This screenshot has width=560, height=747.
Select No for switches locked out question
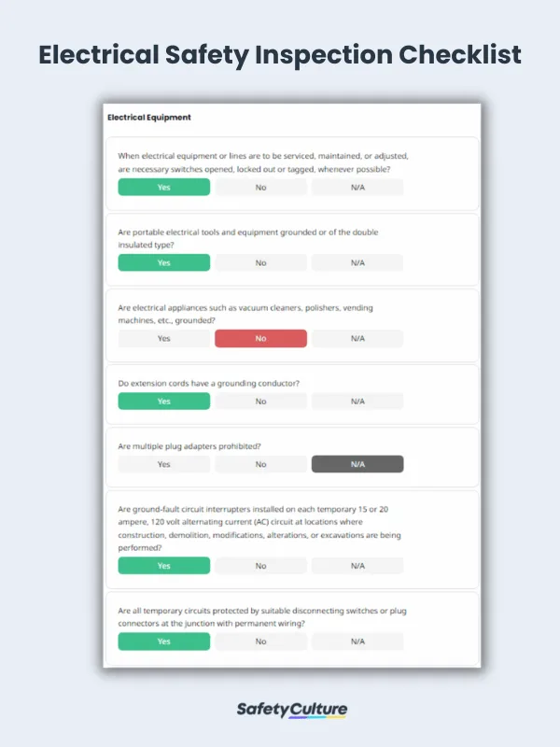[260, 187]
